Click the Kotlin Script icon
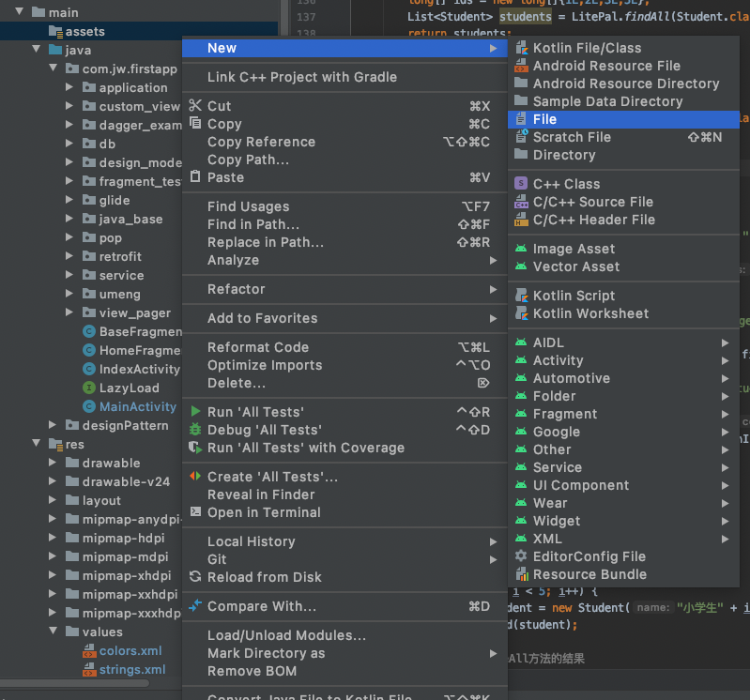The width and height of the screenshot is (750, 700). point(521,295)
